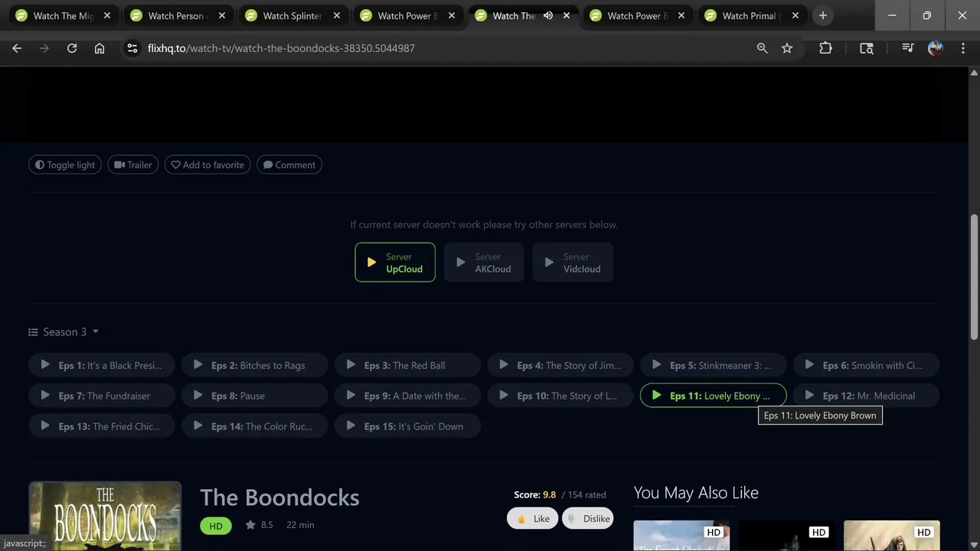Dislike The Boondocks show

(x=588, y=518)
